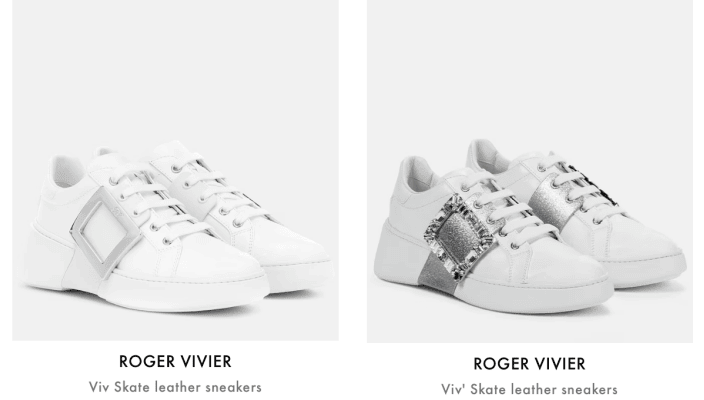Open the 'Viv Skate leather sneakers' title link
The image size is (704, 400).
point(175,387)
